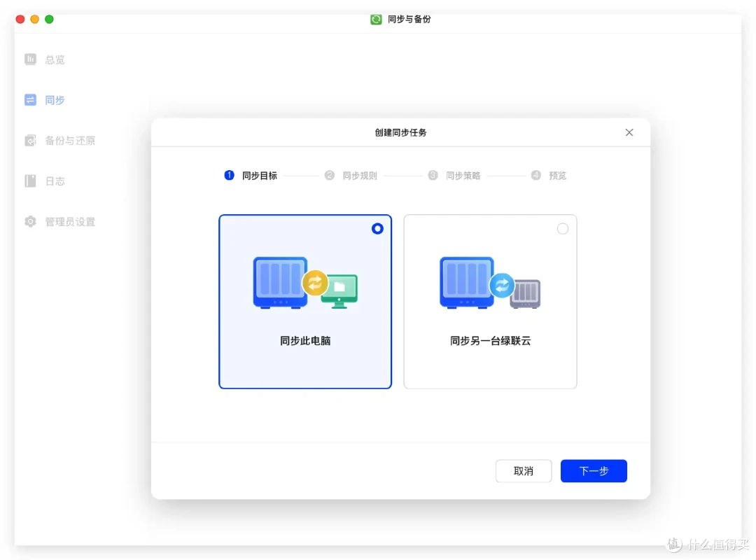Click step 1 同步目标 in wizard
The width and height of the screenshot is (756, 560).
tap(251, 176)
